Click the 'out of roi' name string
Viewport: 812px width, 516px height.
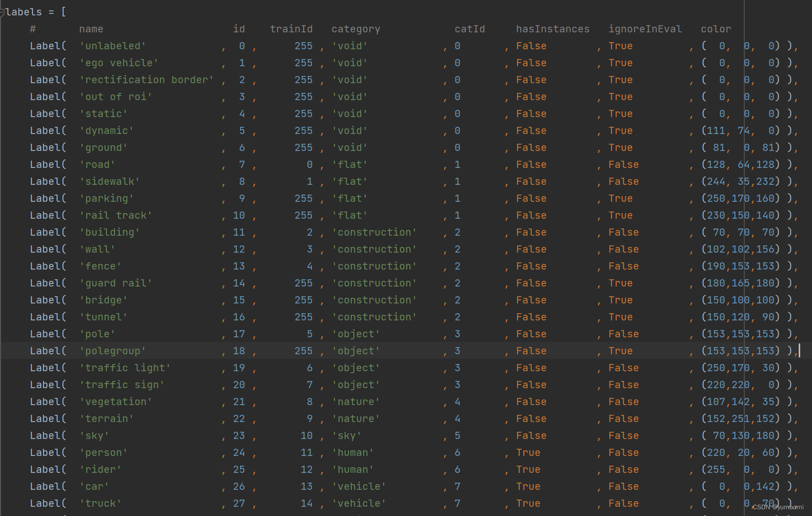click(116, 97)
